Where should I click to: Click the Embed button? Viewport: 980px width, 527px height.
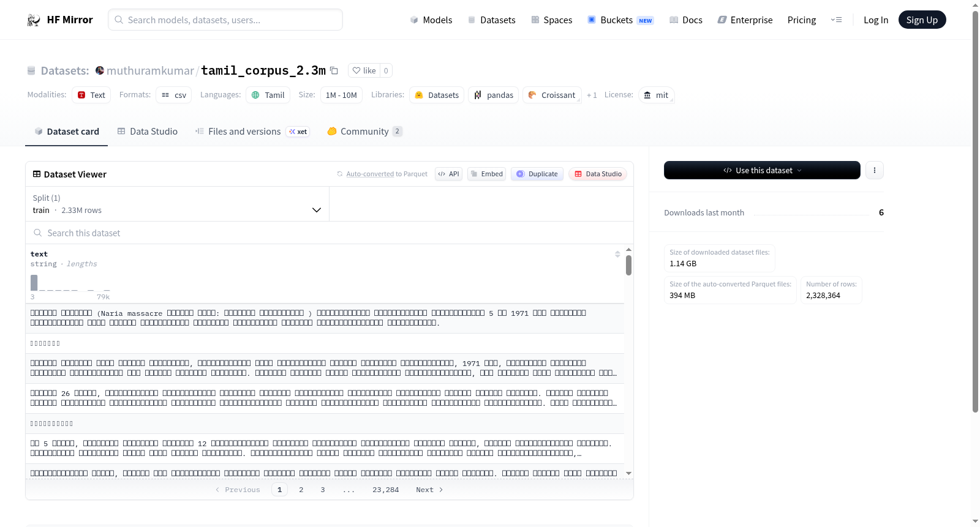click(x=486, y=174)
